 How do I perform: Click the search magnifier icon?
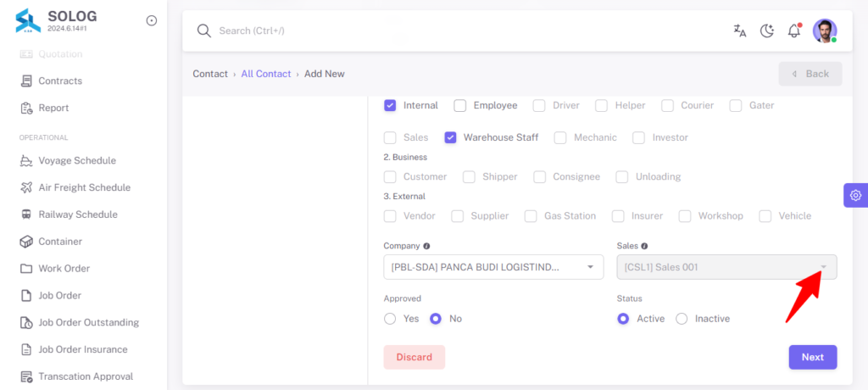pos(204,31)
